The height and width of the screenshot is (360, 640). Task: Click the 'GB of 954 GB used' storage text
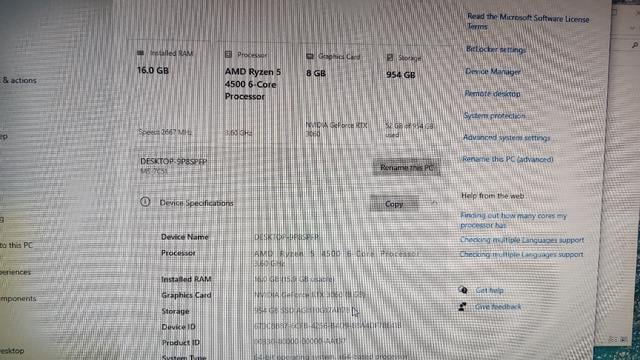coord(409,130)
